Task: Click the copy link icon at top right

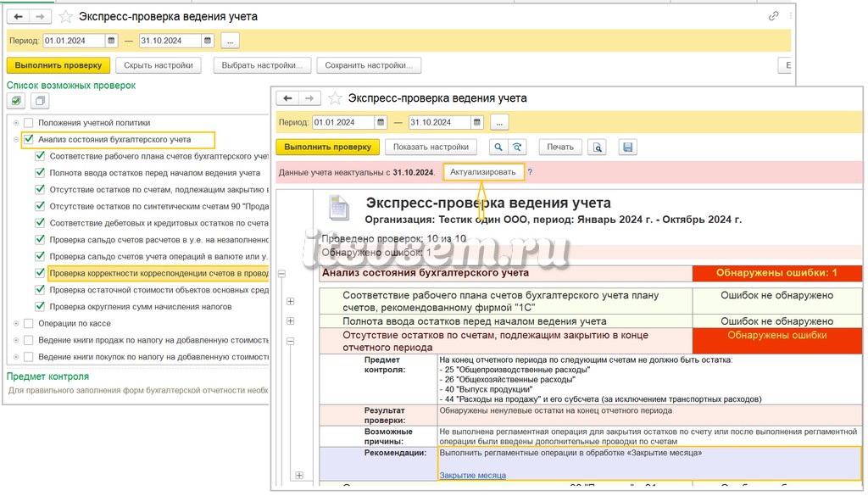Action: point(773,16)
